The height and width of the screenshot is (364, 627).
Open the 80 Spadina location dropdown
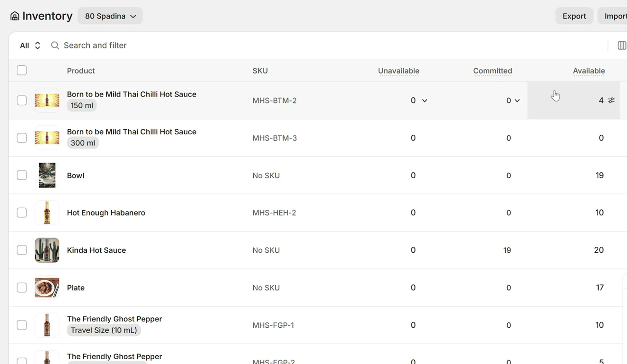[110, 16]
